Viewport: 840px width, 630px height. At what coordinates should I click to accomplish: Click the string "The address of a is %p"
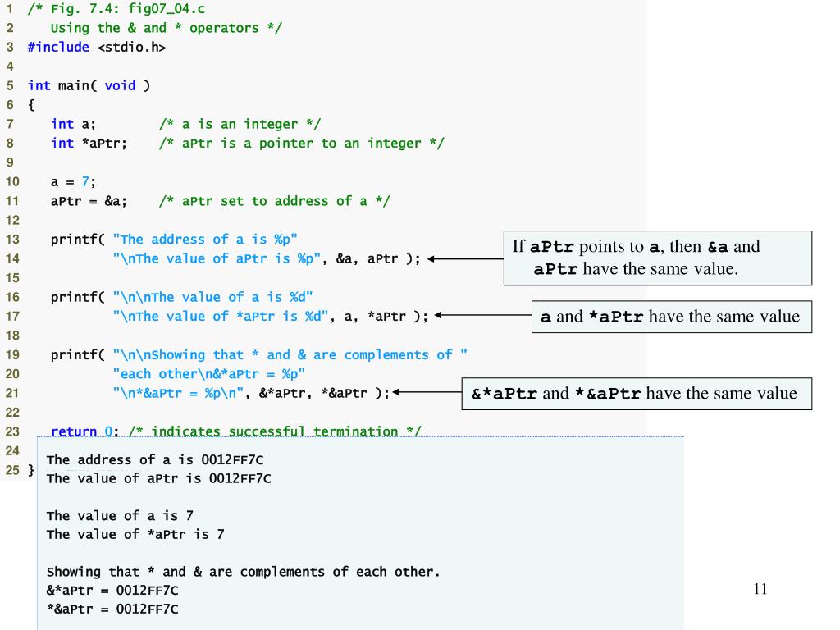coord(205,240)
